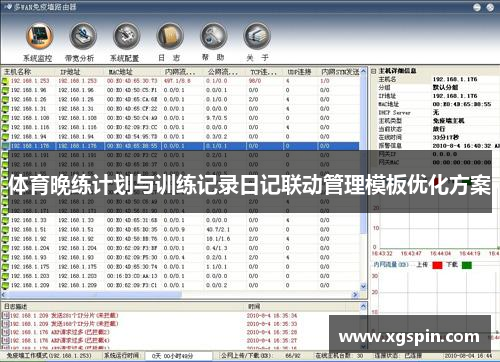Image resolution: width=500 pixels, height=362 pixels.
Task: Click host icon of row 192.168.1.209
Action: click(5, 286)
